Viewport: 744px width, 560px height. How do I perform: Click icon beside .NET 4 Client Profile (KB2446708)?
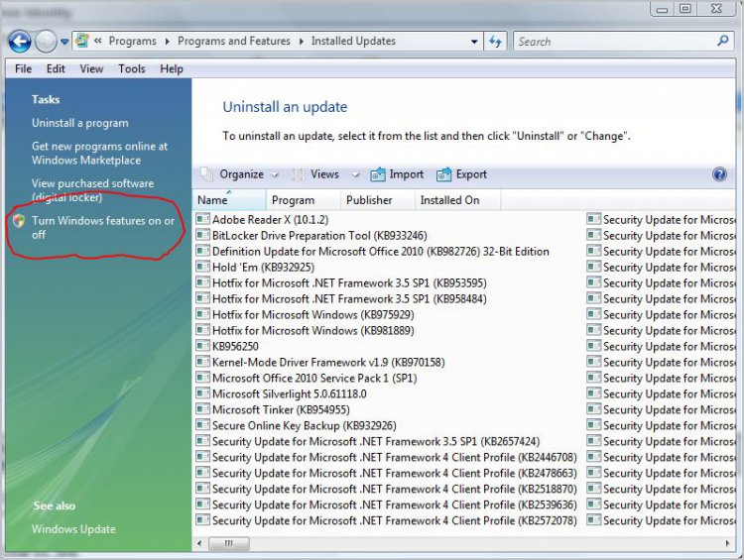(202, 458)
